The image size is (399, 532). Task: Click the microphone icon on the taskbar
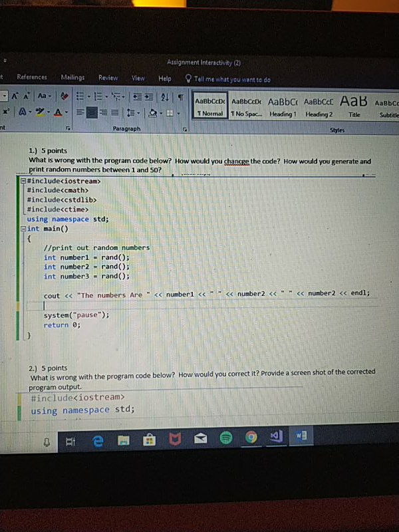(47, 442)
